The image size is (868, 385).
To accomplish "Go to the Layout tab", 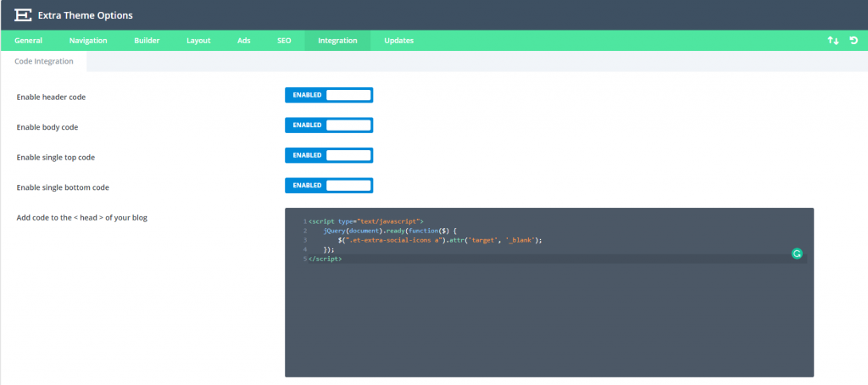I will 198,41.
